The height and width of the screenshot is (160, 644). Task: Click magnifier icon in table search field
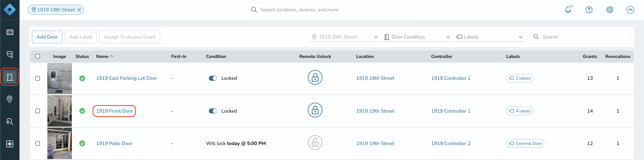[x=536, y=37]
